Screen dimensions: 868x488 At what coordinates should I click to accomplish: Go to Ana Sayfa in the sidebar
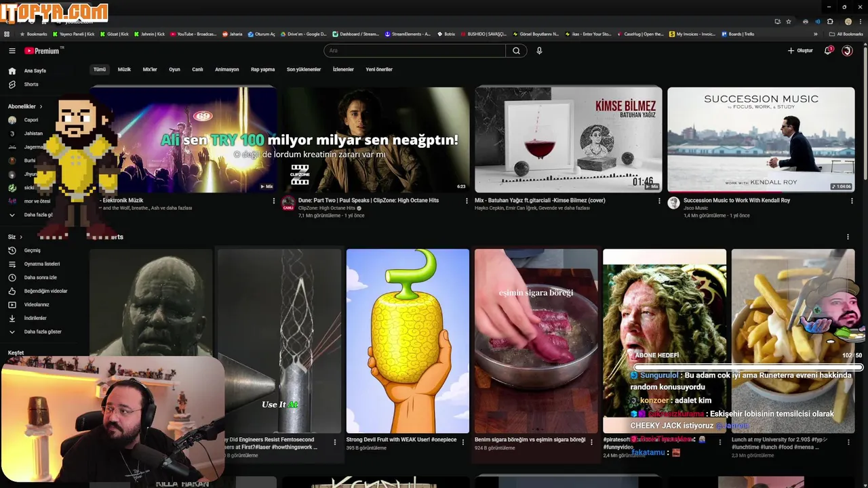[x=28, y=70]
